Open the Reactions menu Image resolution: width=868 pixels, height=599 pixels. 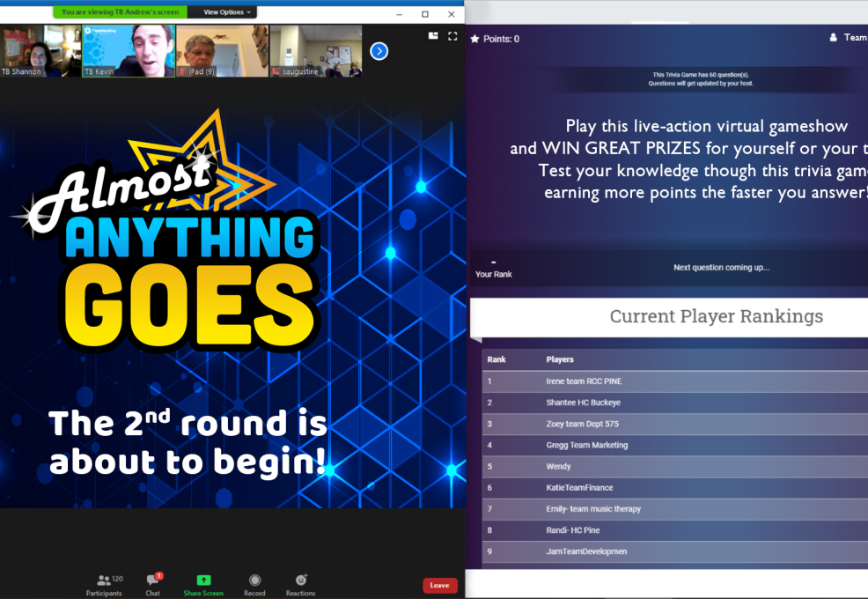pos(300,581)
